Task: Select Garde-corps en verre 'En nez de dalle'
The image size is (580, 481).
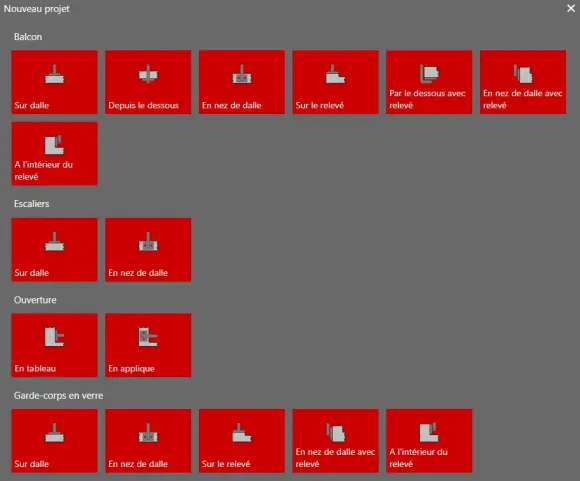Action: pos(148,441)
